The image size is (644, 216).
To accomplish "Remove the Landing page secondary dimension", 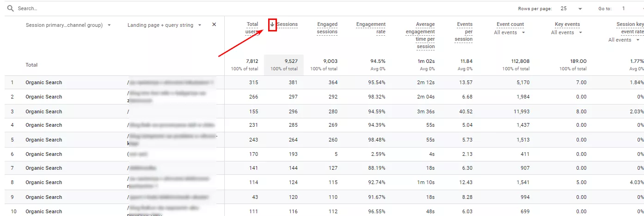I will 214,25.
